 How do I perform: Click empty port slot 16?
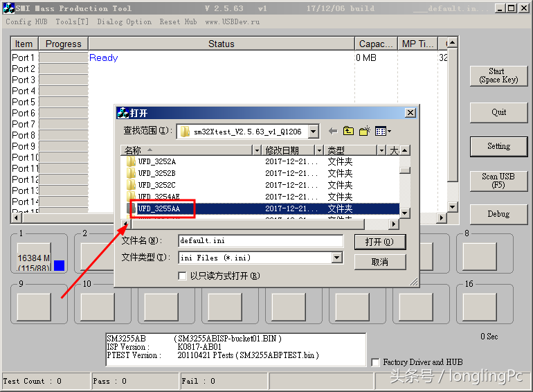[x=480, y=307]
